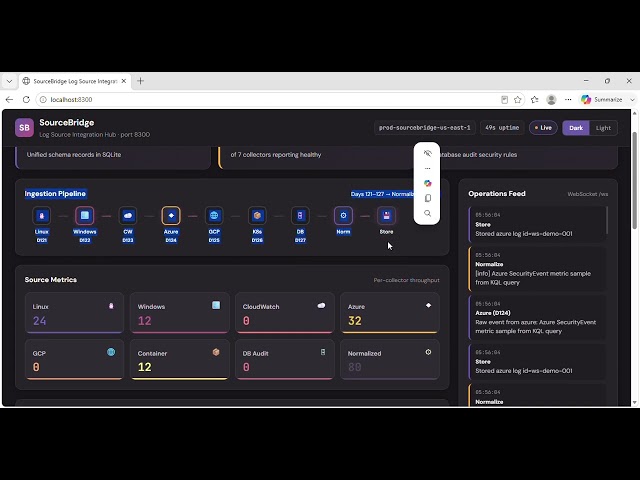Click the Azure metric card diamond icon
This screenshot has height=480, width=640.
428,305
